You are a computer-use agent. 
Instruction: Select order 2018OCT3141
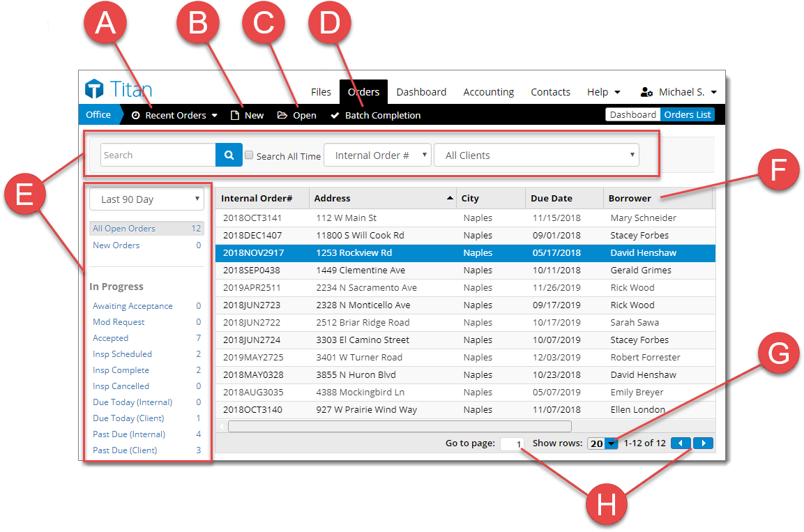[x=252, y=218]
